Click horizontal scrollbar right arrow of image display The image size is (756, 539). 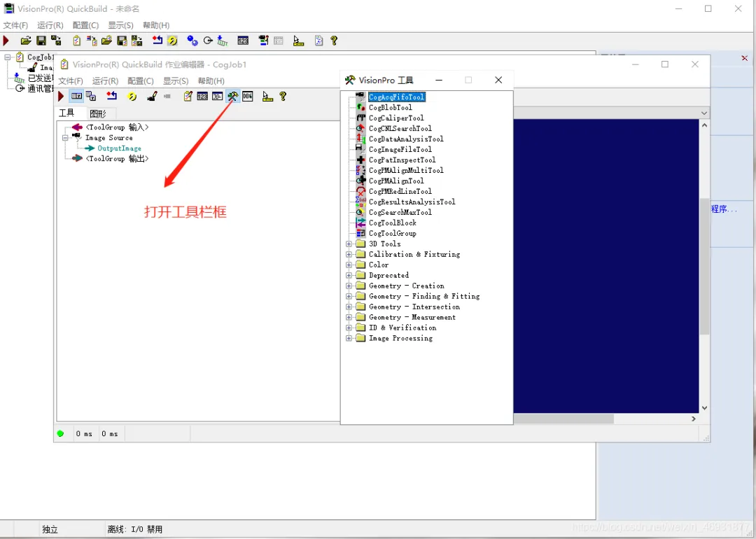point(694,419)
